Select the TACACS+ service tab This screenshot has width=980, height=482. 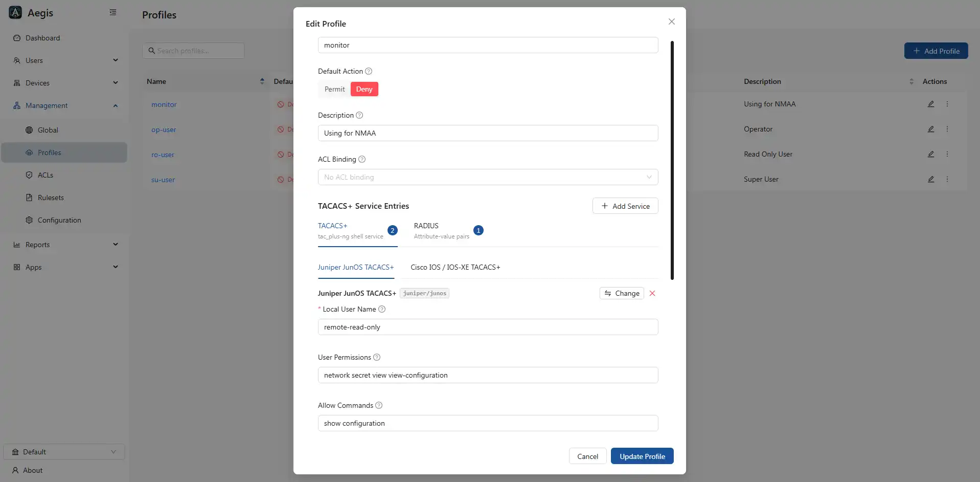358,231
